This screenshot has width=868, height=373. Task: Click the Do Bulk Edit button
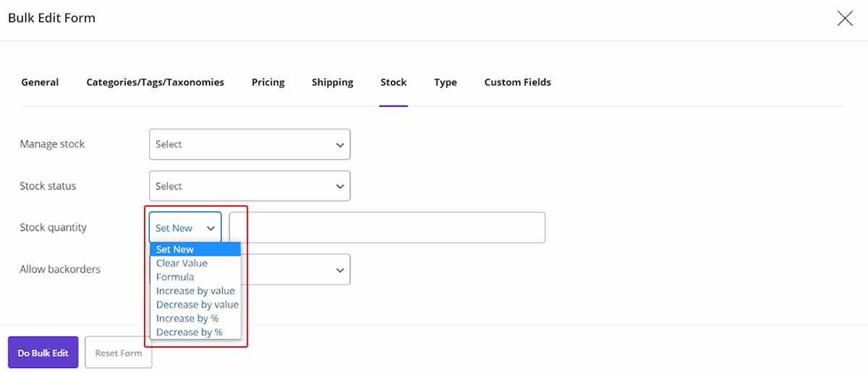pos(43,353)
